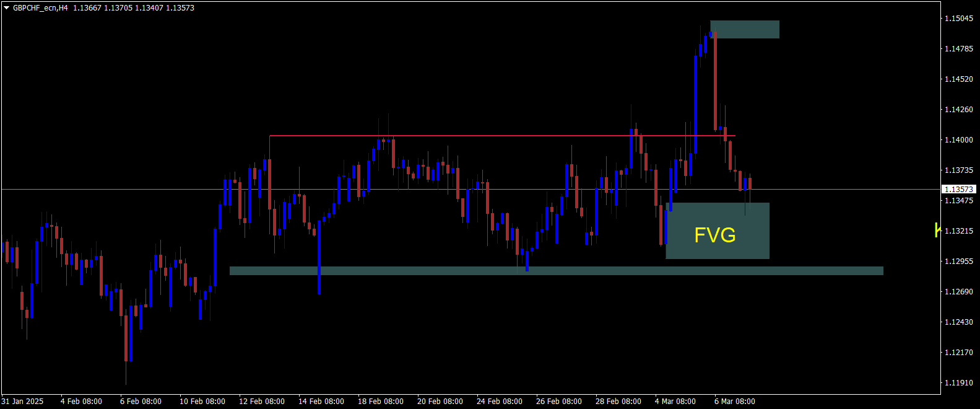
Task: Click the 1.13215 price scale label
Action: 958,231
